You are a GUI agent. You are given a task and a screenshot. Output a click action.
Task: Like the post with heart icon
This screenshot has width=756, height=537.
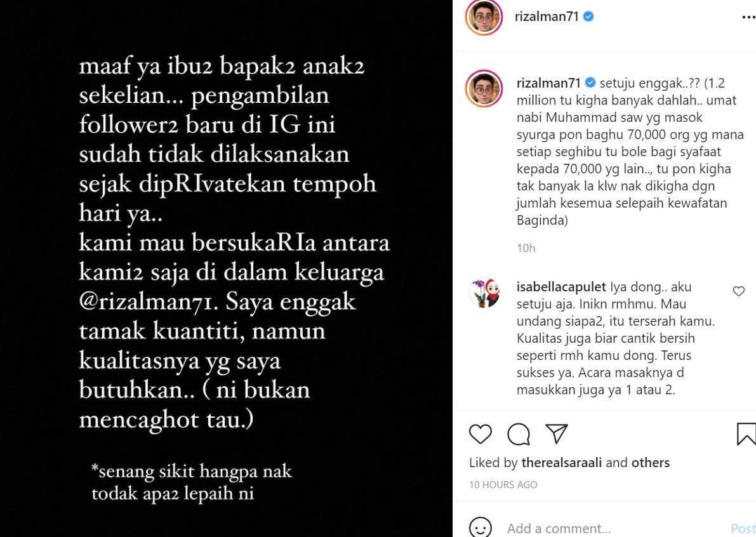coord(481,434)
